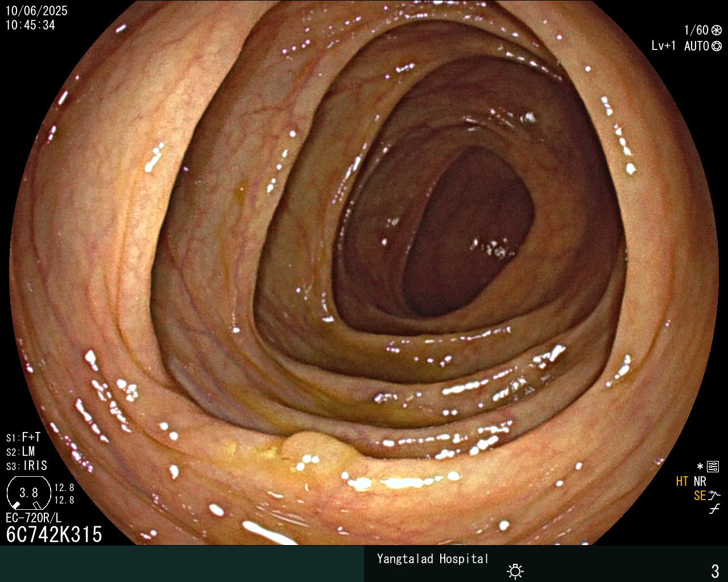Click the upper 12.8 diameter value

[64, 488]
